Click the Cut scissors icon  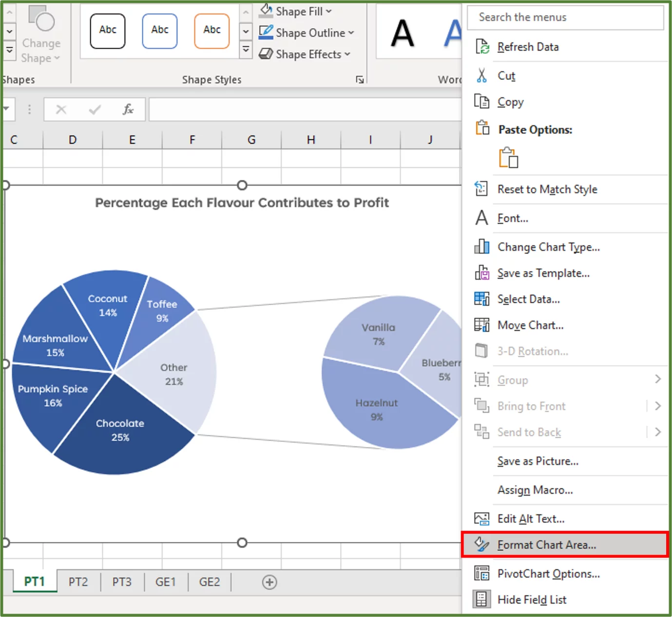point(481,76)
